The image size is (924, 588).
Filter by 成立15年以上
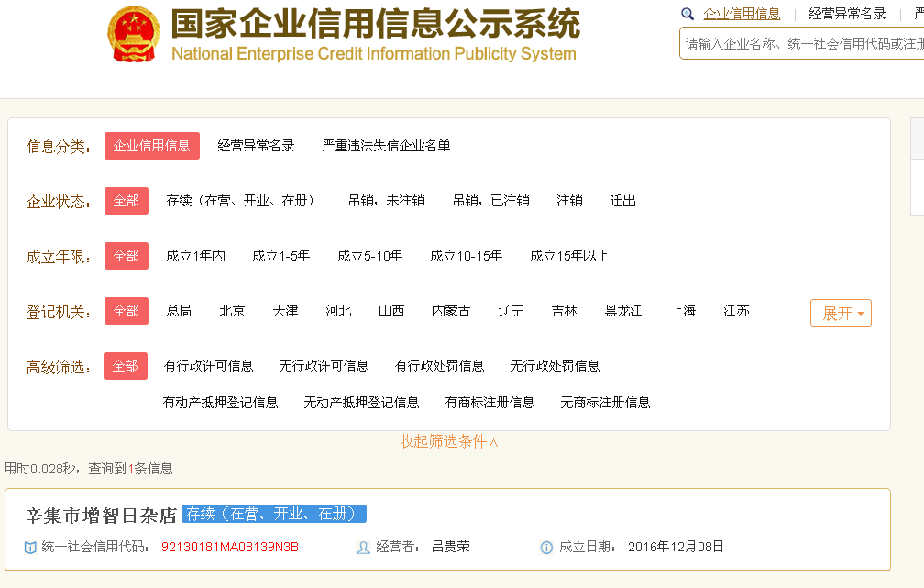(568, 256)
